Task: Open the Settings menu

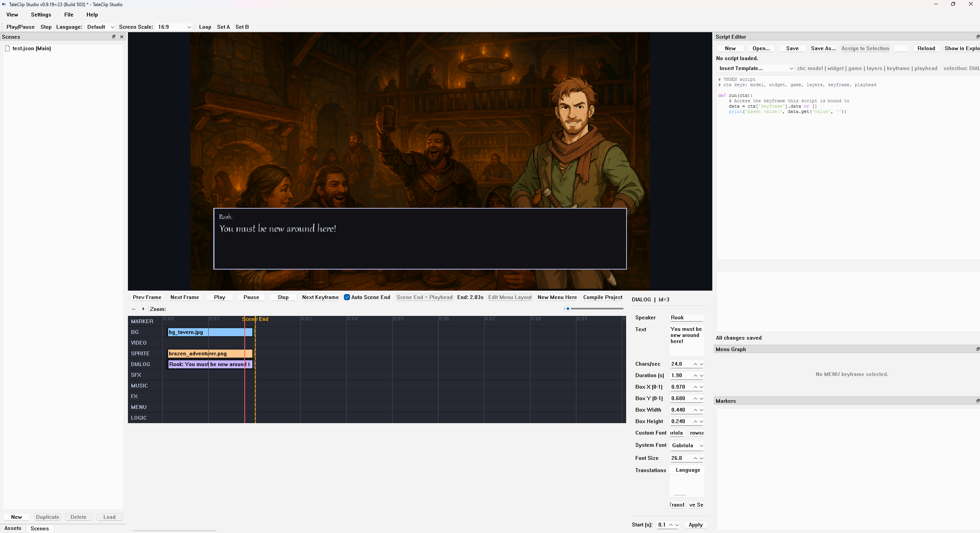Action: (41, 15)
